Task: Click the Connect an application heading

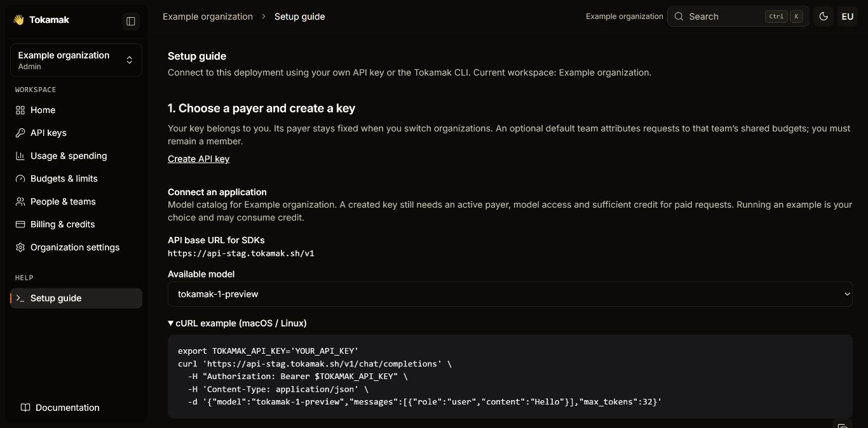Action: pyautogui.click(x=217, y=192)
